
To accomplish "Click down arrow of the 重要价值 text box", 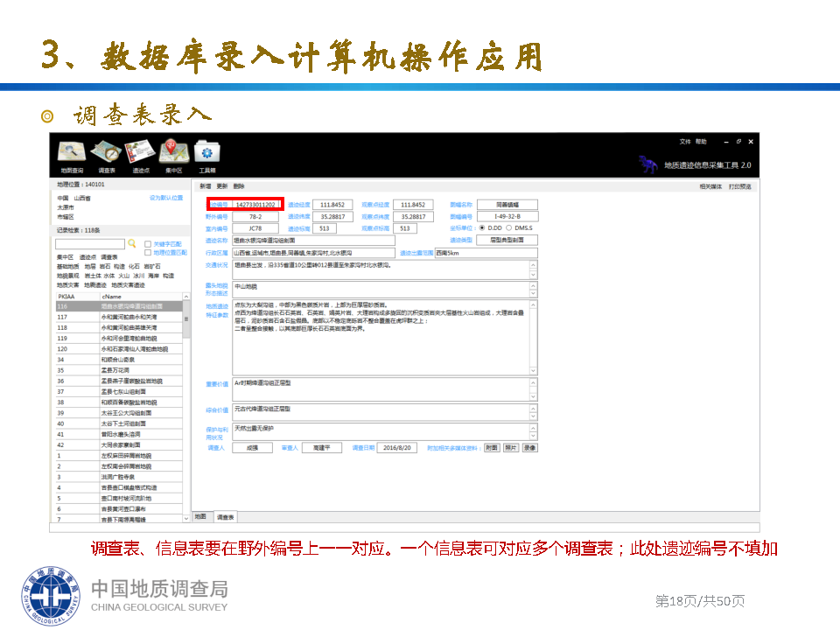I will tap(533, 396).
